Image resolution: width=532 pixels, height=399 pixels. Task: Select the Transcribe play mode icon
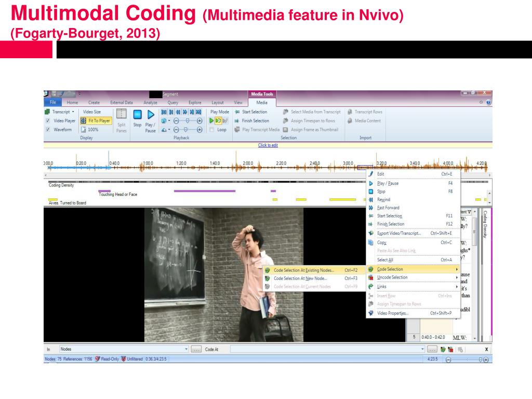[225, 121]
